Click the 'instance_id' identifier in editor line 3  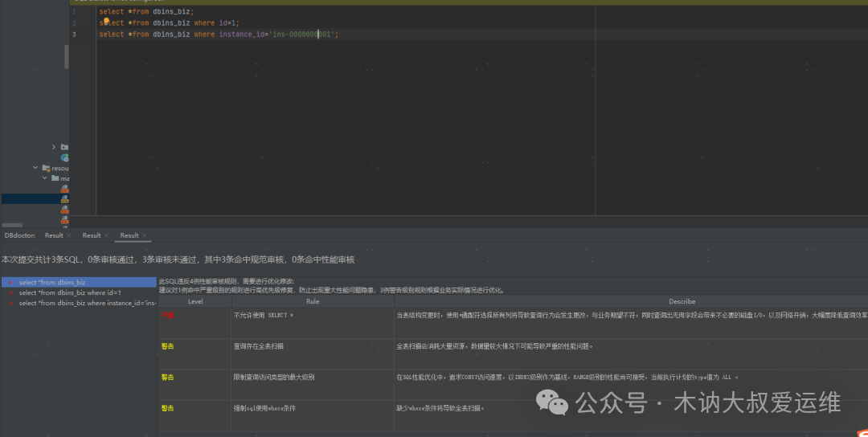tap(241, 35)
